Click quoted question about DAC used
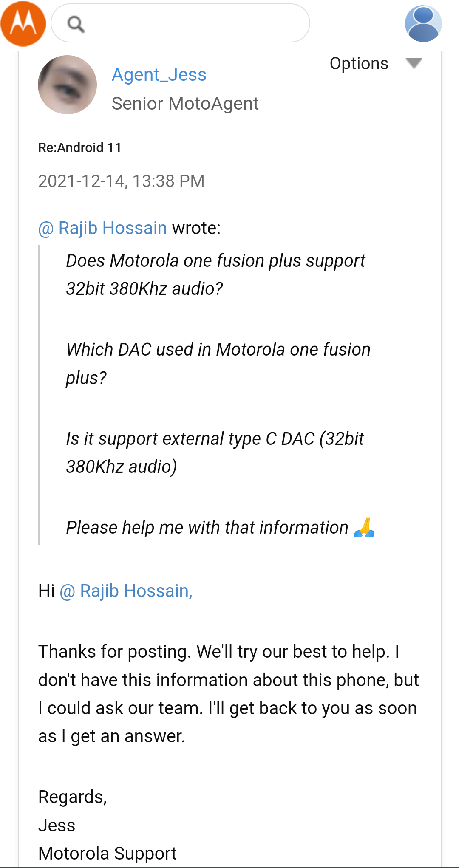Viewport: 459px width, 868px height. coord(218,364)
